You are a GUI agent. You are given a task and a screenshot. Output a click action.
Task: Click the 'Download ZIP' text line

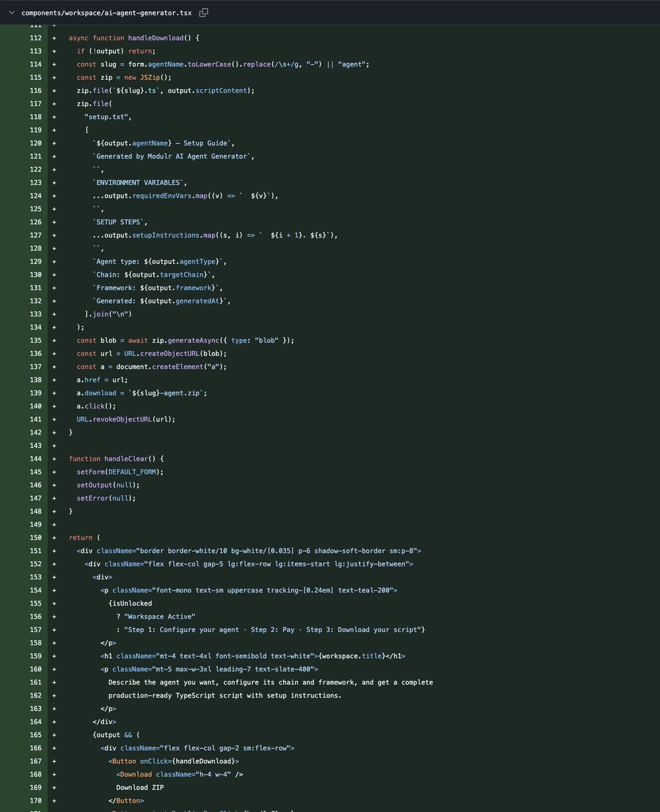point(140,788)
